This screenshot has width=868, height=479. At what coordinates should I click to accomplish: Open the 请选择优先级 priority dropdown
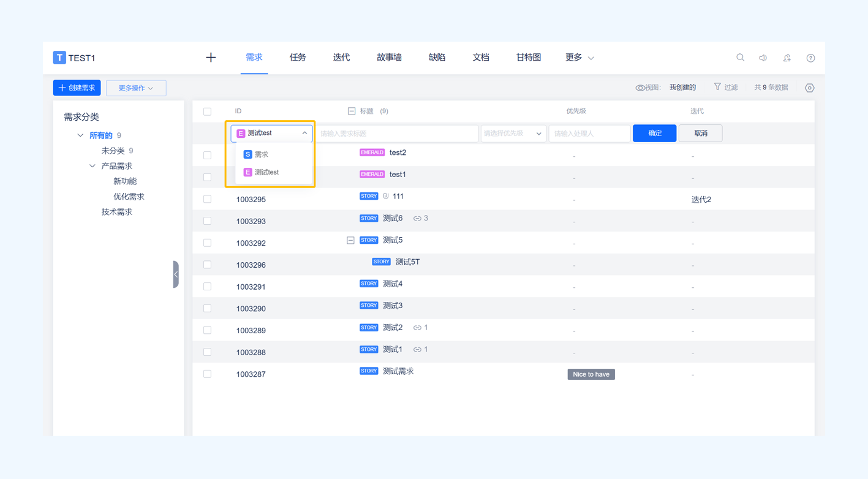(513, 134)
